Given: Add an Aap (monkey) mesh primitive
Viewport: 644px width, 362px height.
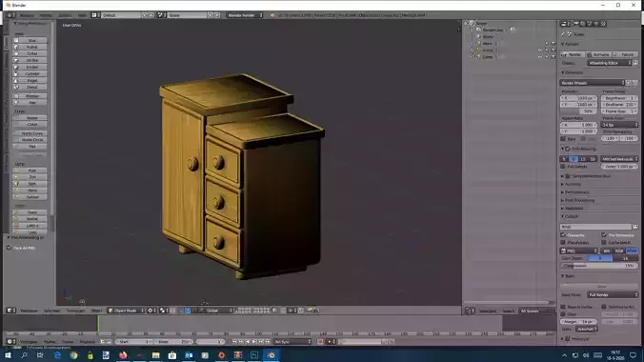Looking at the screenshot, I should pos(30,102).
